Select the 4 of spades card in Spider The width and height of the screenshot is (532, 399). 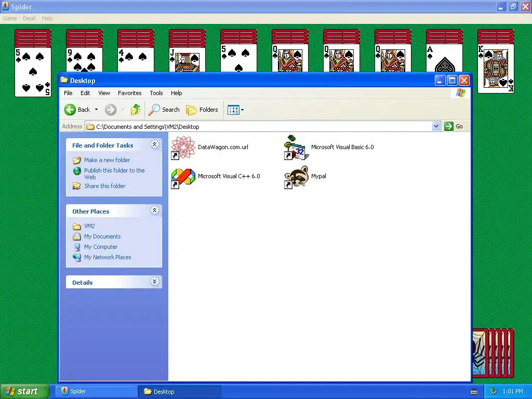click(136, 59)
